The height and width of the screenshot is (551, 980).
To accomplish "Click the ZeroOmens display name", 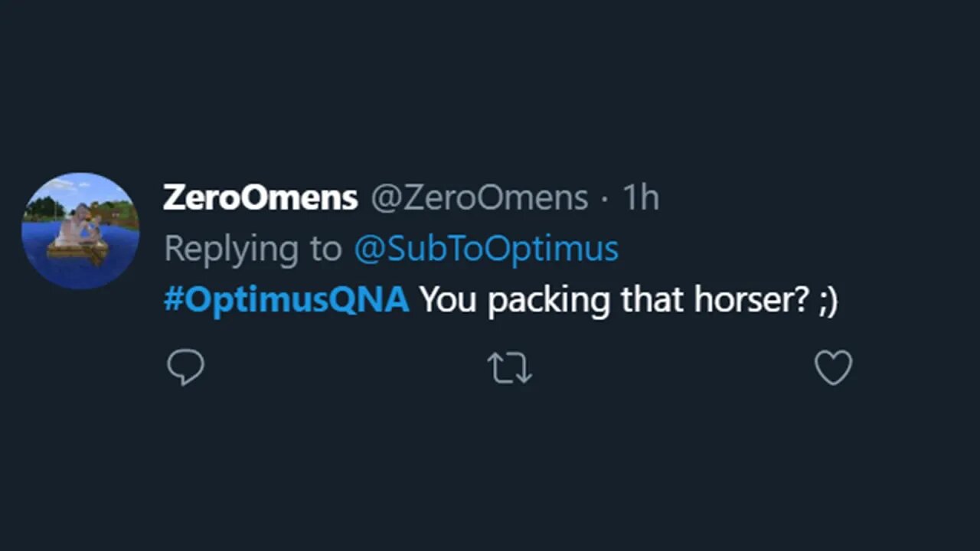I will pos(260,198).
